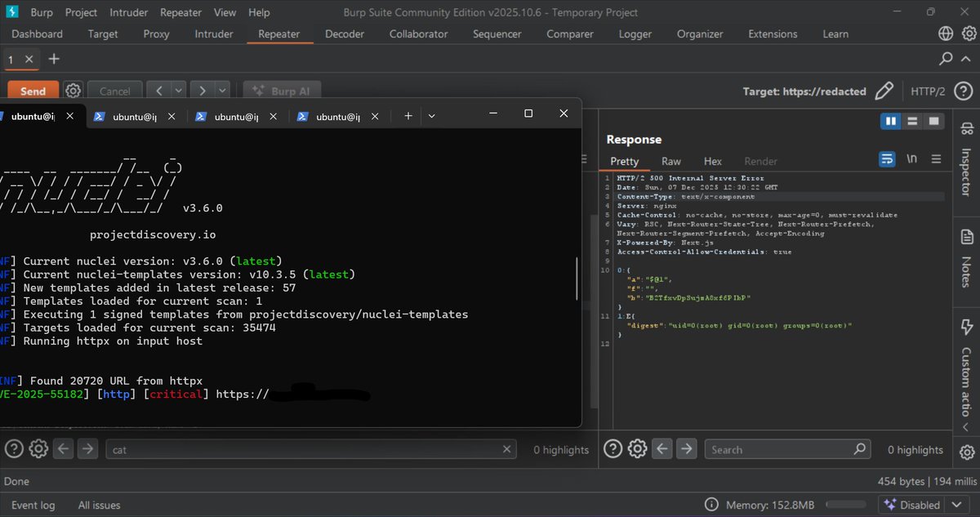Click the Burp AI Disabled status button
This screenshot has width=980, height=517.
[911, 505]
